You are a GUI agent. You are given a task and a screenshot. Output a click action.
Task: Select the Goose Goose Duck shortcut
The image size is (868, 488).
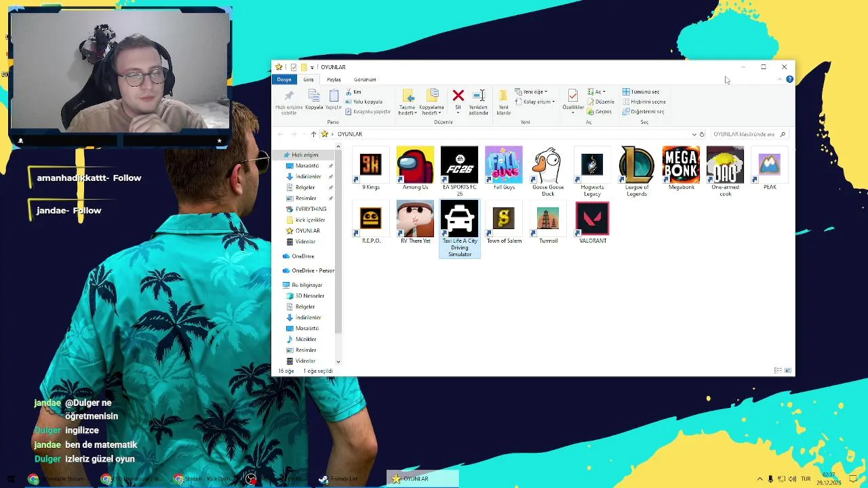(548, 172)
